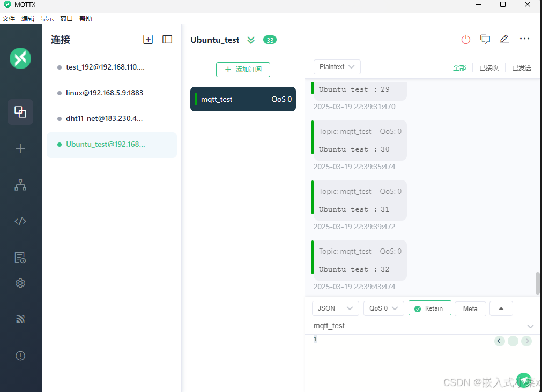Open new window with the chat icon
542x392 pixels.
[485, 40]
